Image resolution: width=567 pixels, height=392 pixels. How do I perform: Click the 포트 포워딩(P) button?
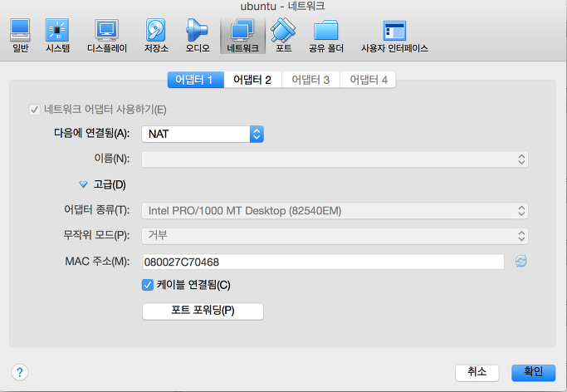203,311
